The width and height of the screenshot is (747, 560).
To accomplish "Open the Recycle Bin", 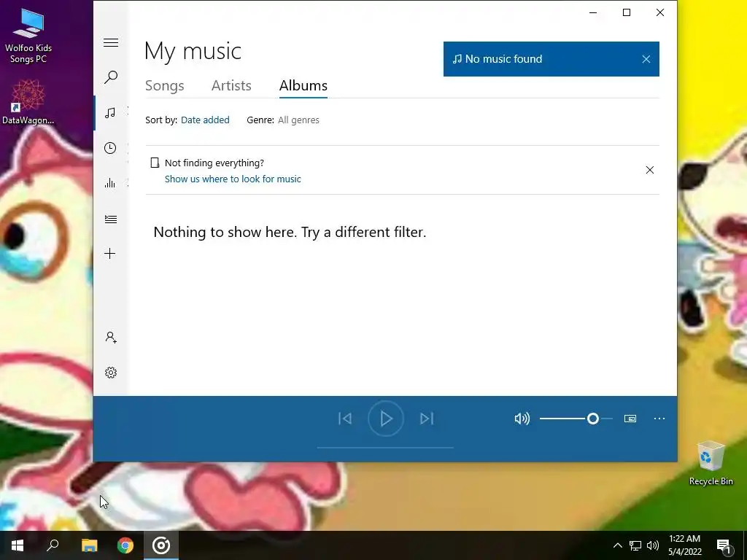I will coord(711,463).
